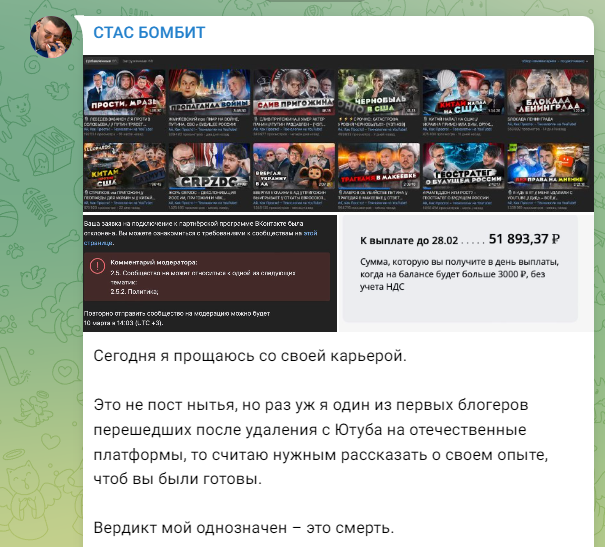
Task: Open the 'БЛОКАДА ЛЕНИНГРАДА' video thumbnail
Action: pos(549,91)
